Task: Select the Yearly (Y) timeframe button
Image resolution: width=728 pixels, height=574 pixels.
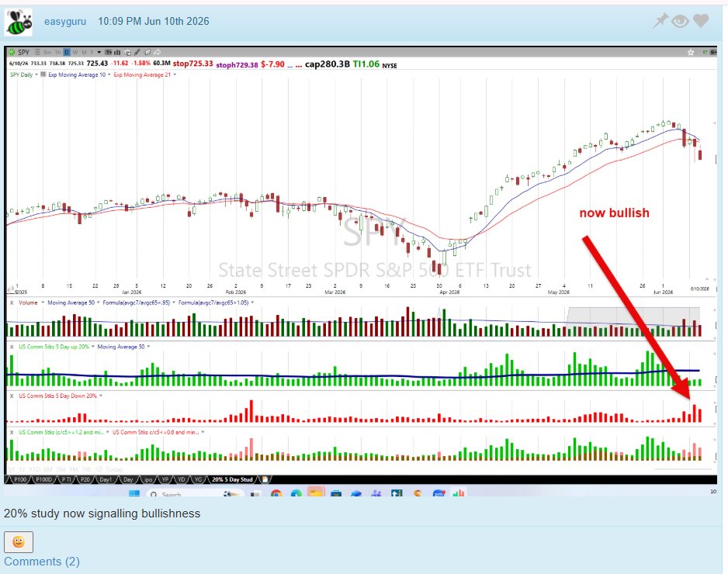Action: pos(92,52)
